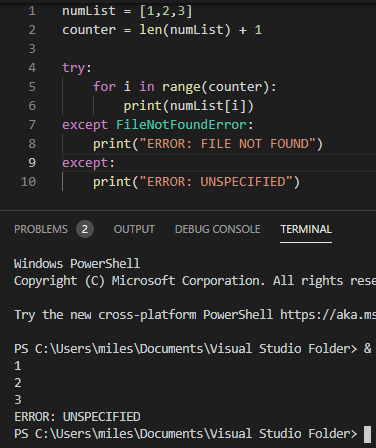Click the first PS prompt path line
376x448 pixels.
click(193, 349)
